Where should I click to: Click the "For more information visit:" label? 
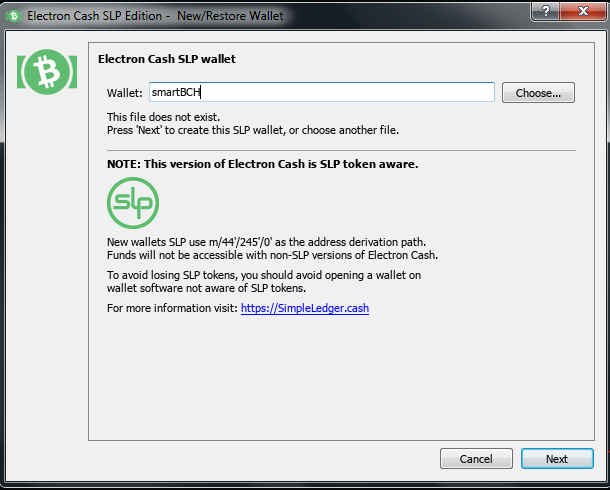click(172, 308)
